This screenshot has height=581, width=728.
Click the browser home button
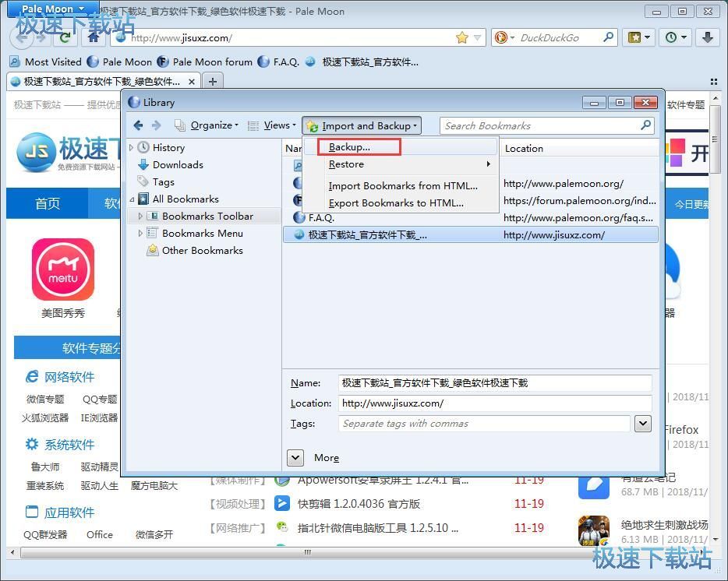point(94,37)
